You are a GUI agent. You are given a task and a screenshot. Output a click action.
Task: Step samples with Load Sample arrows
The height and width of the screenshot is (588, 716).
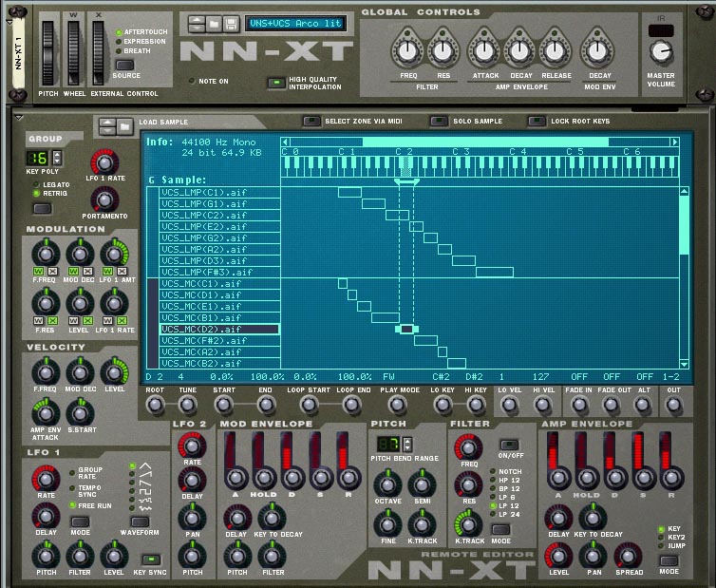[x=107, y=126]
